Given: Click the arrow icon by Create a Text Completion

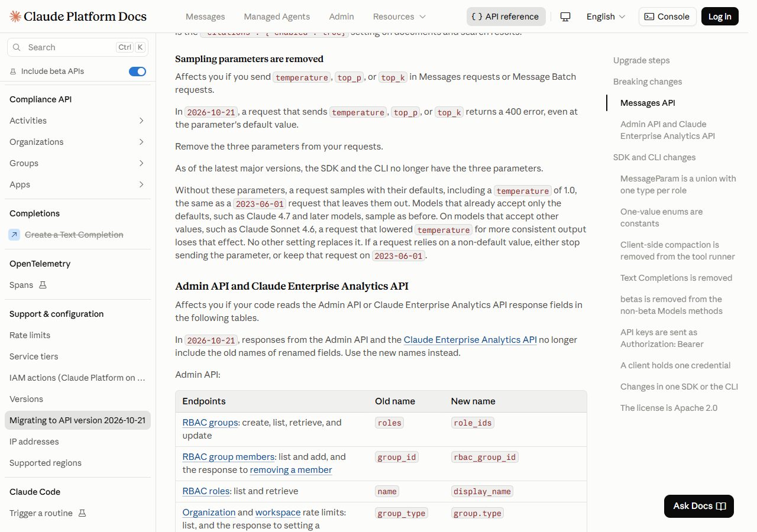Looking at the screenshot, I should point(14,235).
